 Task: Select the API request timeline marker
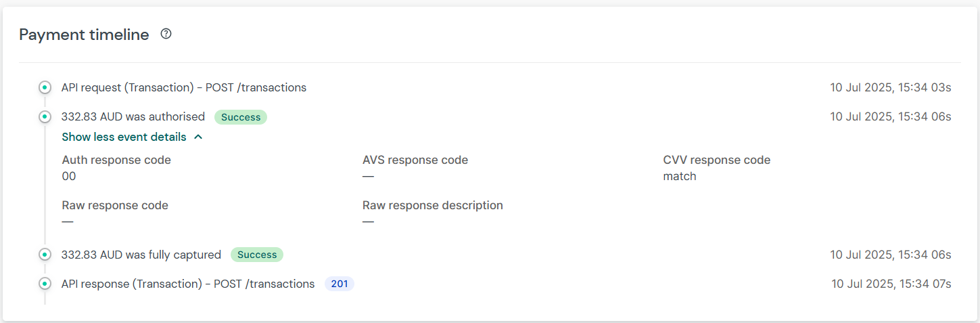[x=45, y=87]
